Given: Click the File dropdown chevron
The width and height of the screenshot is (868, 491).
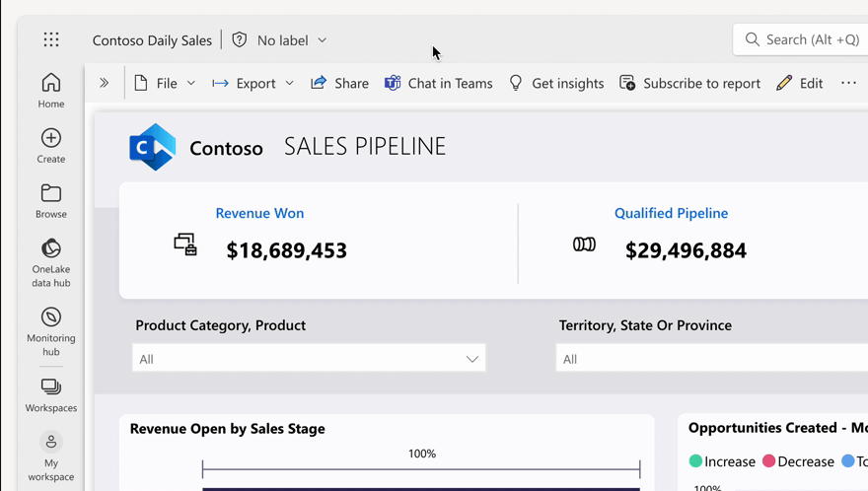Looking at the screenshot, I should coord(191,83).
